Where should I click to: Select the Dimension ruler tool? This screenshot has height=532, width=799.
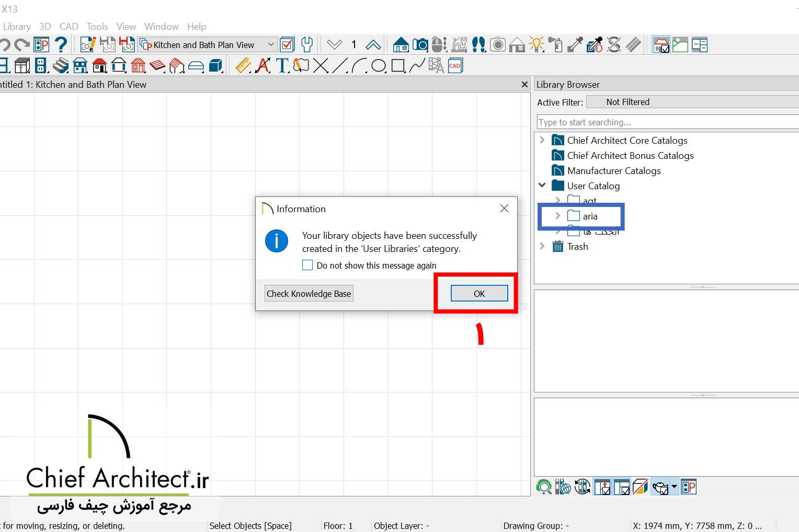tap(242, 66)
